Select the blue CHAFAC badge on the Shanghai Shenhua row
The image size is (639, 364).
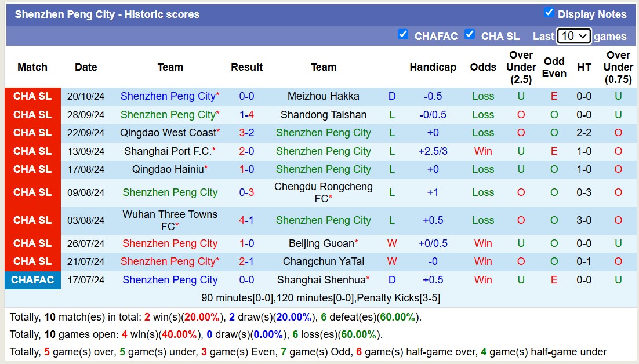coord(32,280)
